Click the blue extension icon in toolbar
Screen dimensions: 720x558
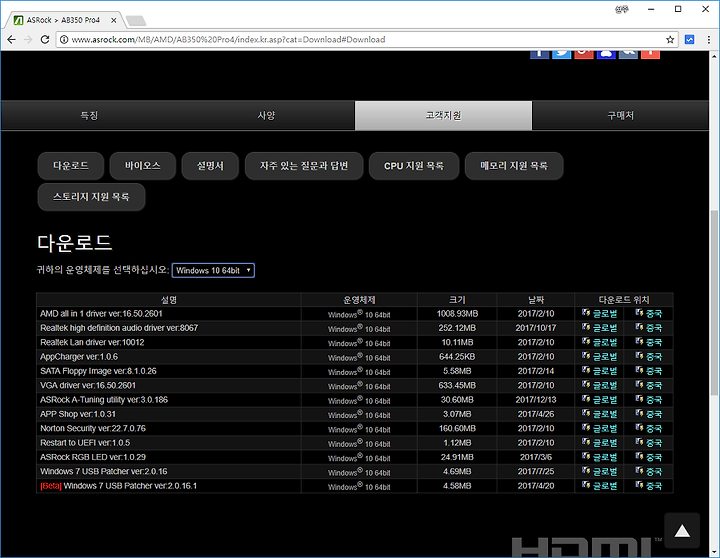[689, 39]
